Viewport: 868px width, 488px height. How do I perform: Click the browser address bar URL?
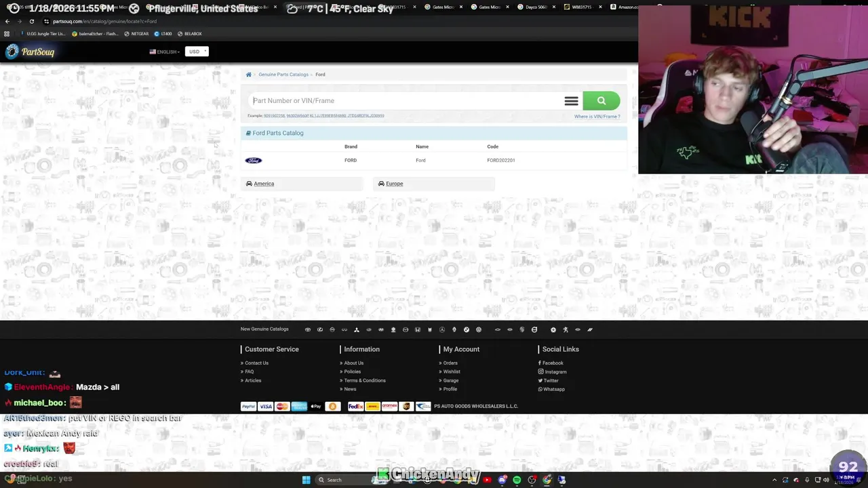[104, 21]
